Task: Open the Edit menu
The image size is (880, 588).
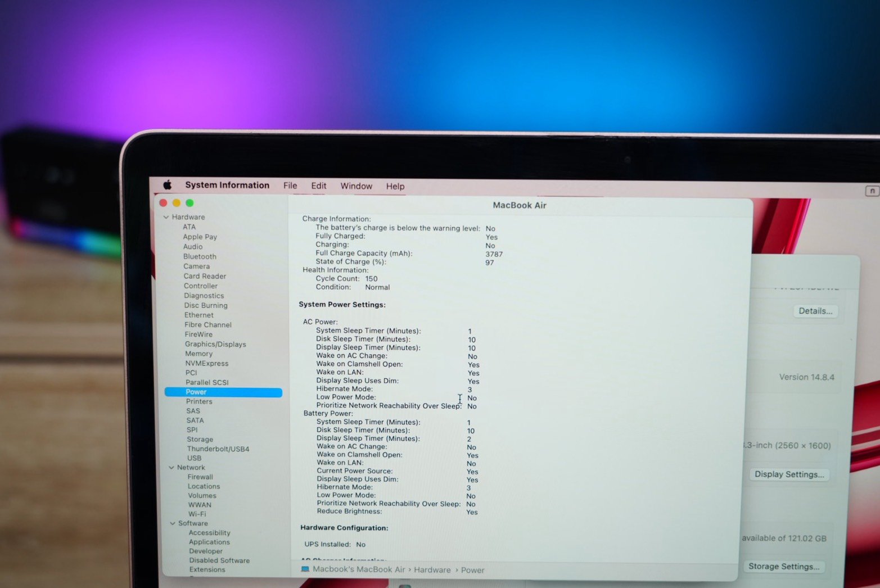Action: (319, 186)
